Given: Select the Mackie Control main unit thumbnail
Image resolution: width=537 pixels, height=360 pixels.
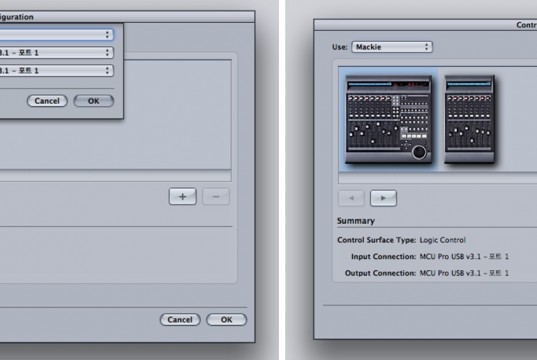Looking at the screenshot, I should click(388, 119).
